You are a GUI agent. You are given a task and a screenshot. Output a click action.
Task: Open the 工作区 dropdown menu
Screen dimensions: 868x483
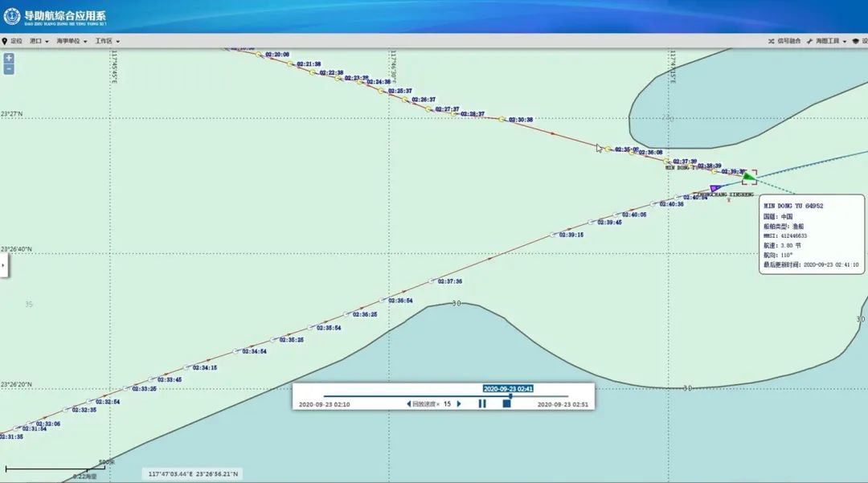pos(107,41)
